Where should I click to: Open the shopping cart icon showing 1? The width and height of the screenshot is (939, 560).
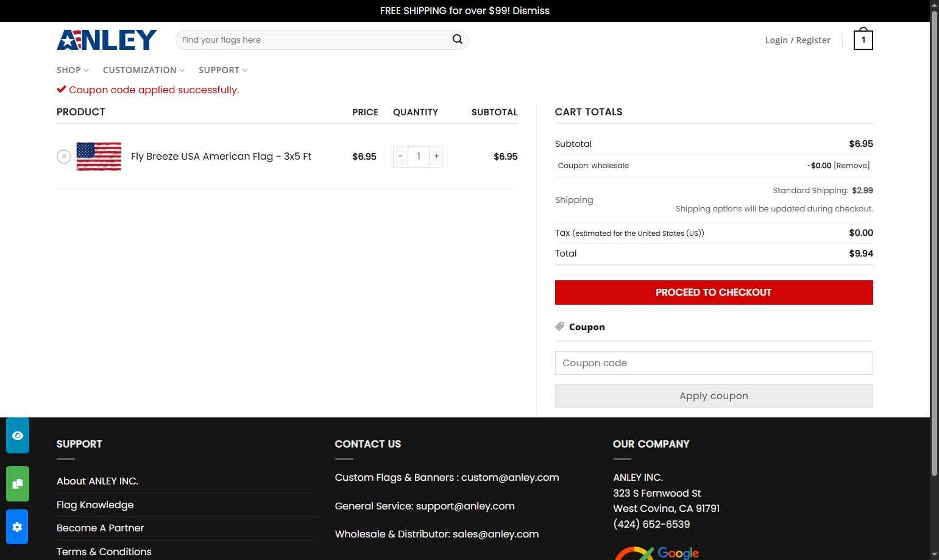point(863,40)
